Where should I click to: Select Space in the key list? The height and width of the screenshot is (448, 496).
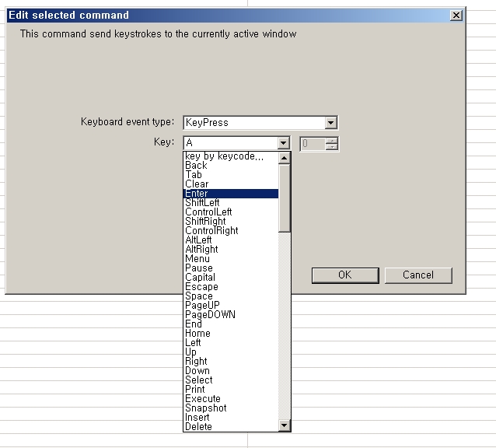pyautogui.click(x=231, y=296)
